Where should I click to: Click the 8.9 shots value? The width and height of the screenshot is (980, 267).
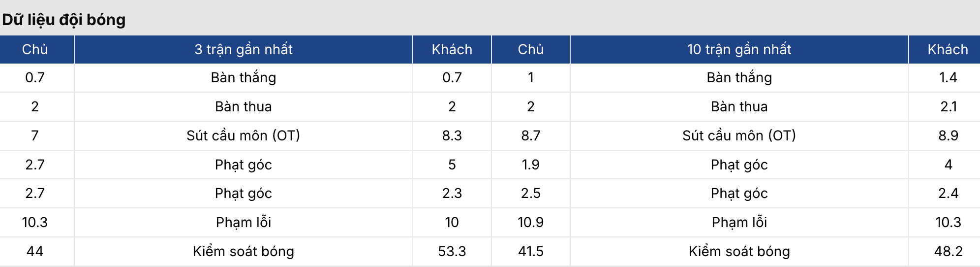pyautogui.click(x=948, y=135)
